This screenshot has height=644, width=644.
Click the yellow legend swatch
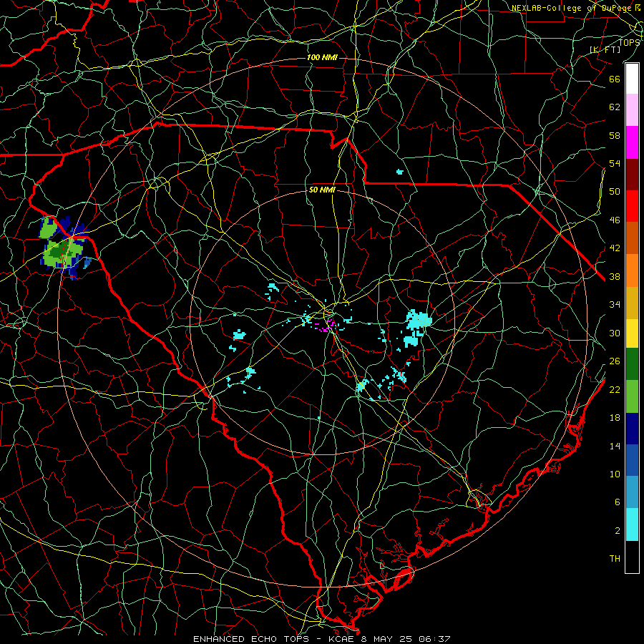pos(632,333)
